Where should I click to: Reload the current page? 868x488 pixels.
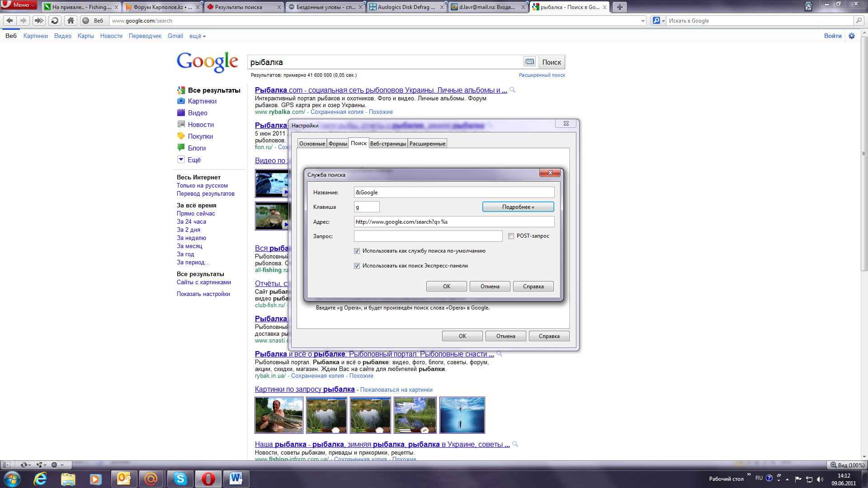55,20
